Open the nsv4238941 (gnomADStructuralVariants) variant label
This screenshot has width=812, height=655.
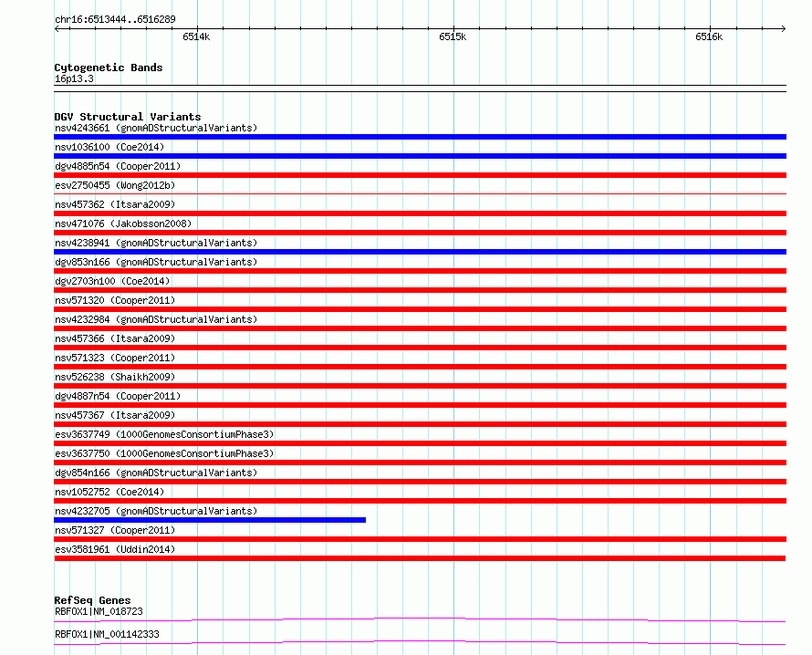pyautogui.click(x=156, y=243)
